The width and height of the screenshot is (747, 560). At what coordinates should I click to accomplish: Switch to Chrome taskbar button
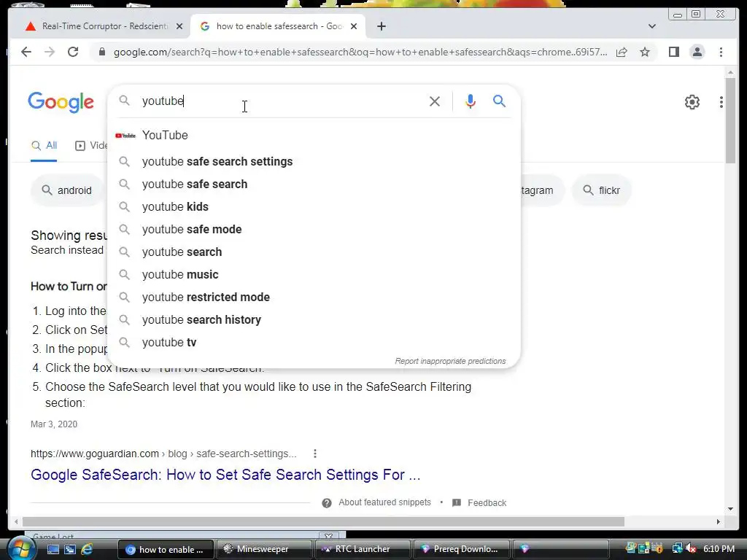pyautogui.click(x=166, y=550)
